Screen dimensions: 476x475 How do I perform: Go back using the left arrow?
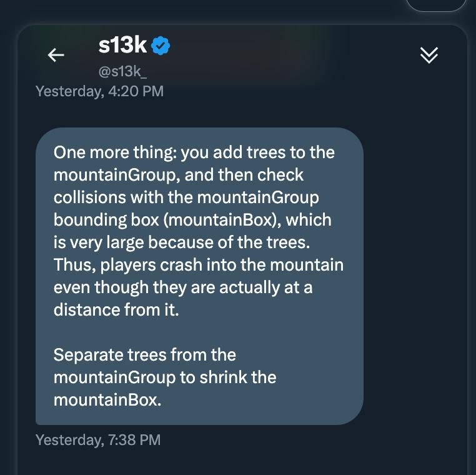click(x=56, y=55)
